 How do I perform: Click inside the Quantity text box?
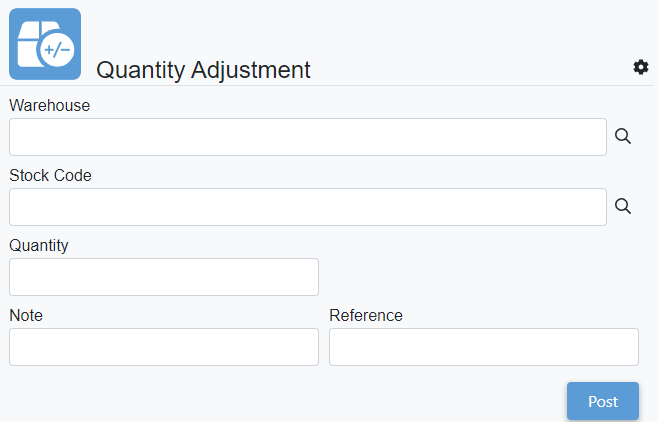pos(164,277)
